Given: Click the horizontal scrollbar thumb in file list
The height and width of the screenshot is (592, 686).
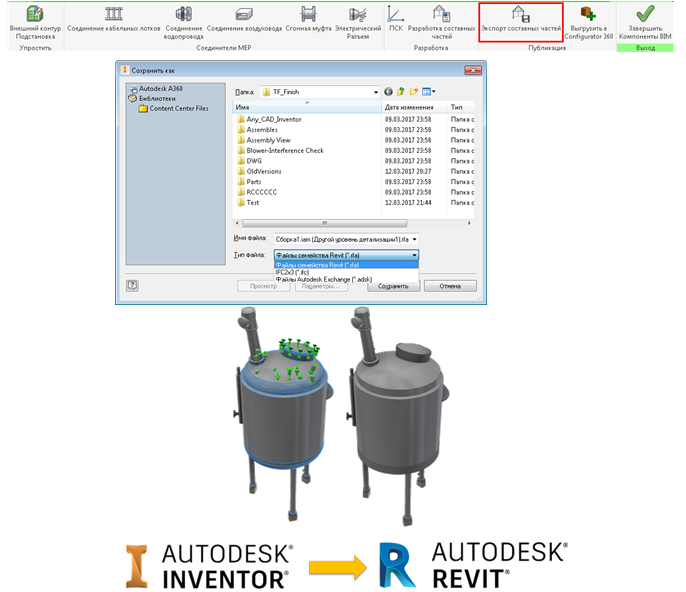Looking at the screenshot, I should coord(325,223).
